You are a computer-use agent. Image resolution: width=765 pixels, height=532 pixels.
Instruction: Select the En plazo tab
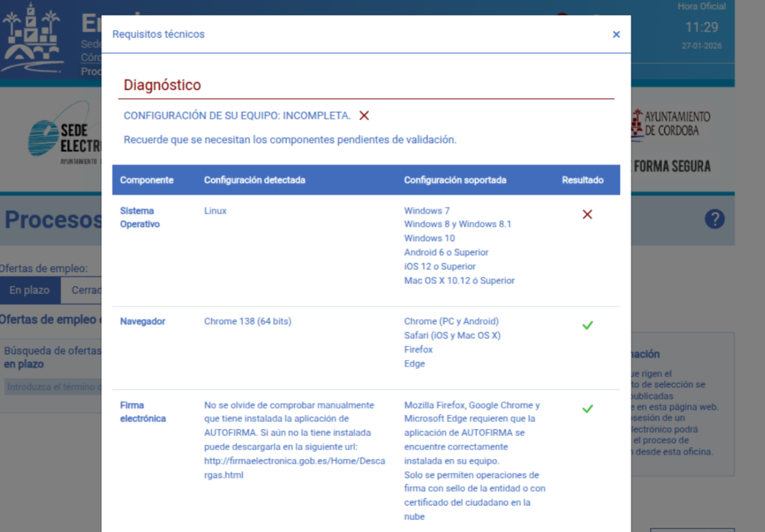(x=29, y=290)
